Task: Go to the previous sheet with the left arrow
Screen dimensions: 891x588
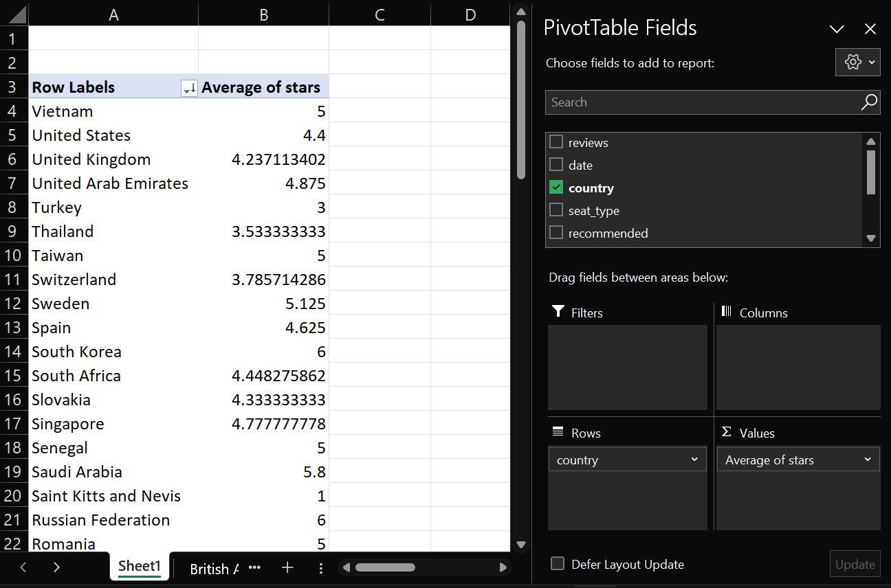Action: coord(23,567)
